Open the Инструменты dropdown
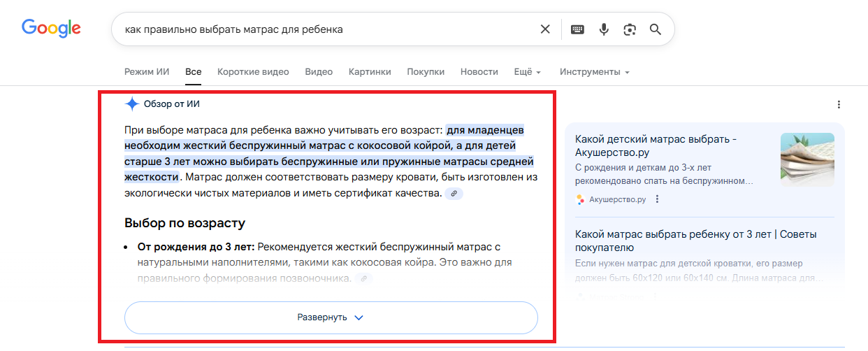 pyautogui.click(x=594, y=72)
